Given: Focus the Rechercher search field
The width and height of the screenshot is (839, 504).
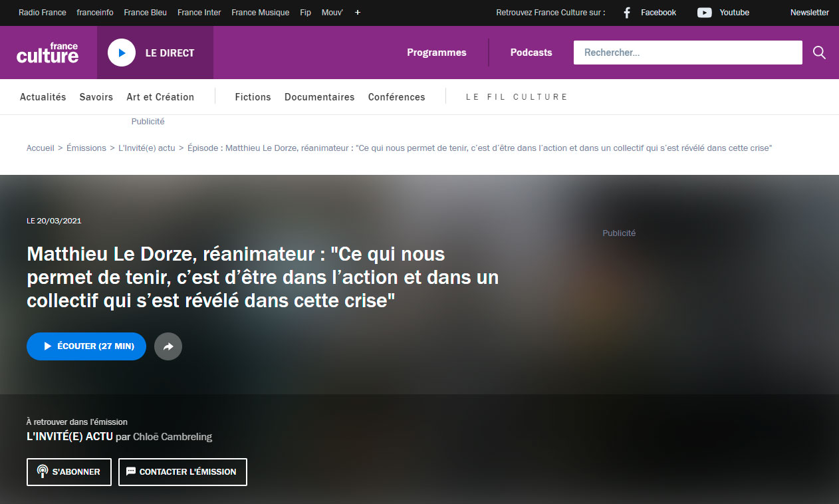Looking at the screenshot, I should (688, 53).
